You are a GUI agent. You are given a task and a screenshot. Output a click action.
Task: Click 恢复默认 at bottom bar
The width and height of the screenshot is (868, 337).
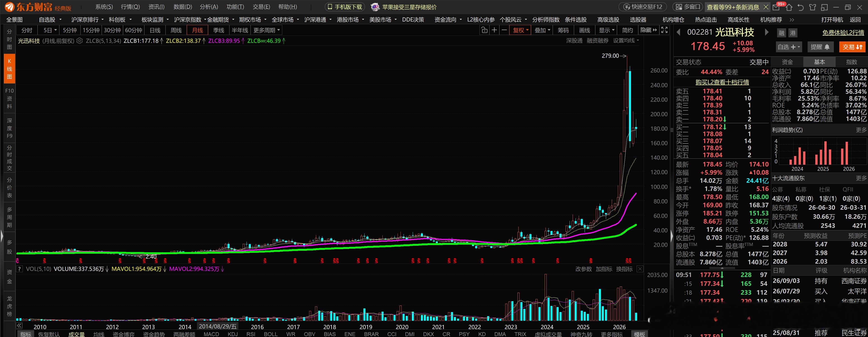coord(49,334)
